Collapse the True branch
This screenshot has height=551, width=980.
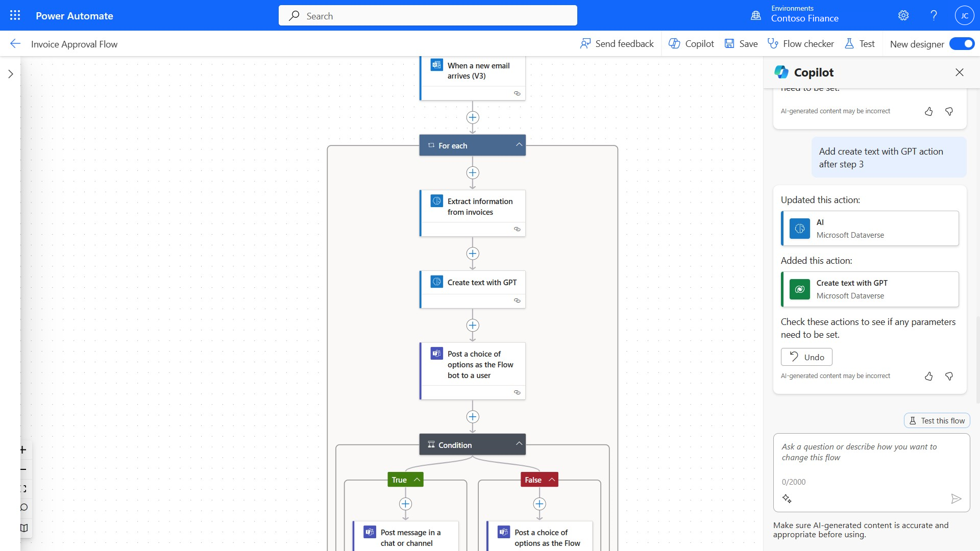point(416,479)
